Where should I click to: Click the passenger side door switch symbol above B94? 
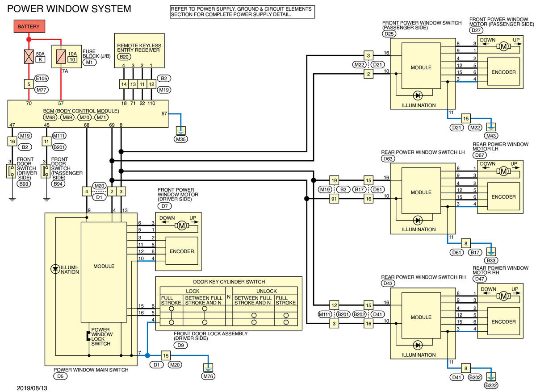45,171
